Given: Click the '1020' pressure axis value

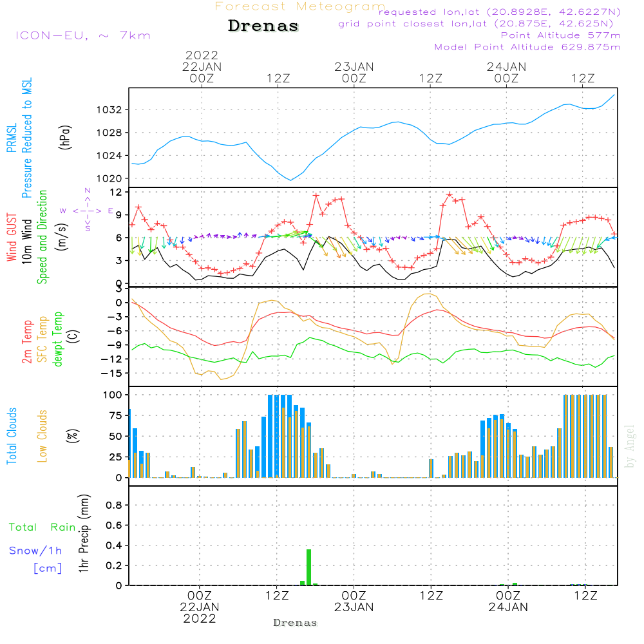Looking at the screenshot, I should [x=109, y=179].
